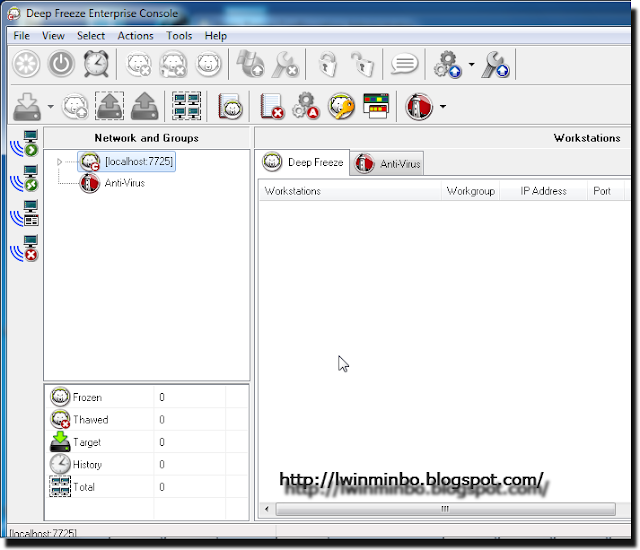Open dropdown arrow beside lighthouse icon

(x=443, y=106)
